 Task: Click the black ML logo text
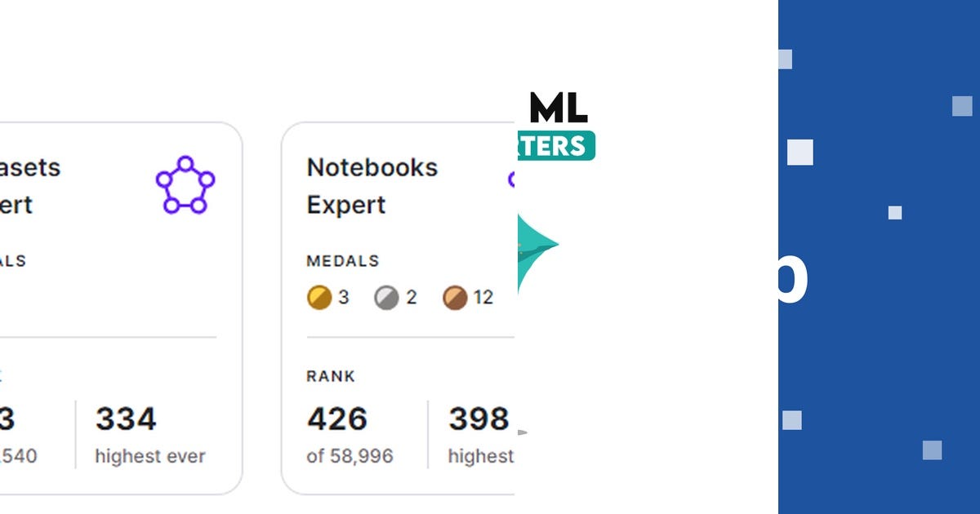coord(558,107)
